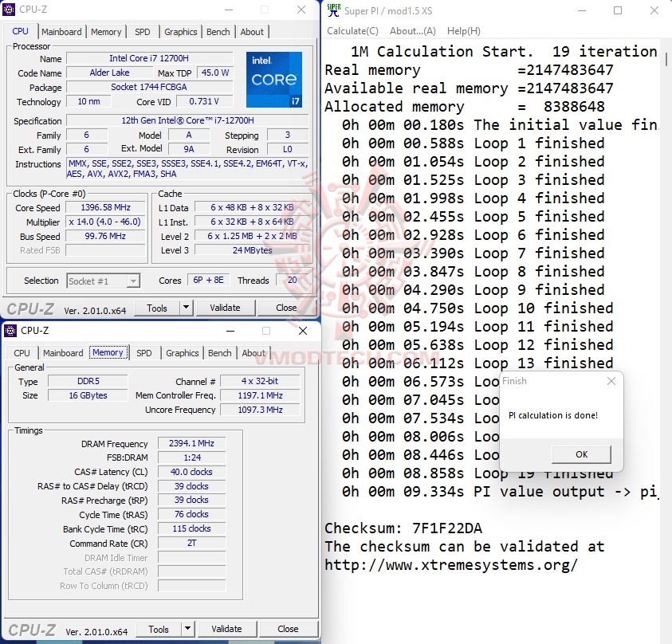Click Max TDP value 45.0 W
This screenshot has height=644, width=672.
click(x=215, y=73)
